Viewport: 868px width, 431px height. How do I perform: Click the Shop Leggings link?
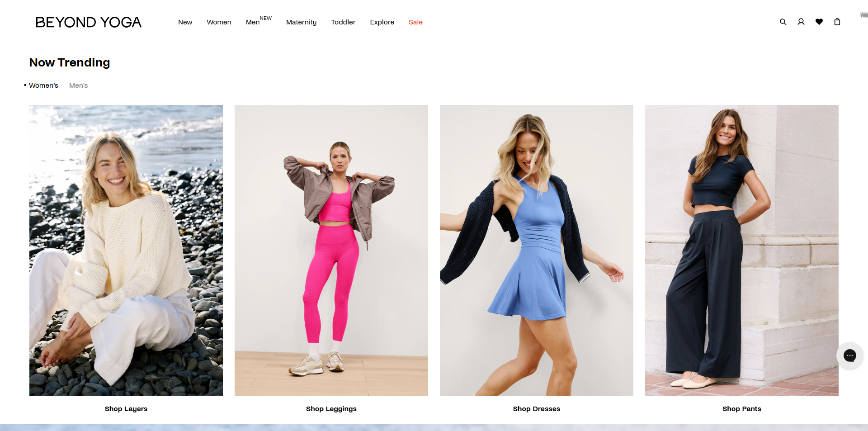click(331, 409)
